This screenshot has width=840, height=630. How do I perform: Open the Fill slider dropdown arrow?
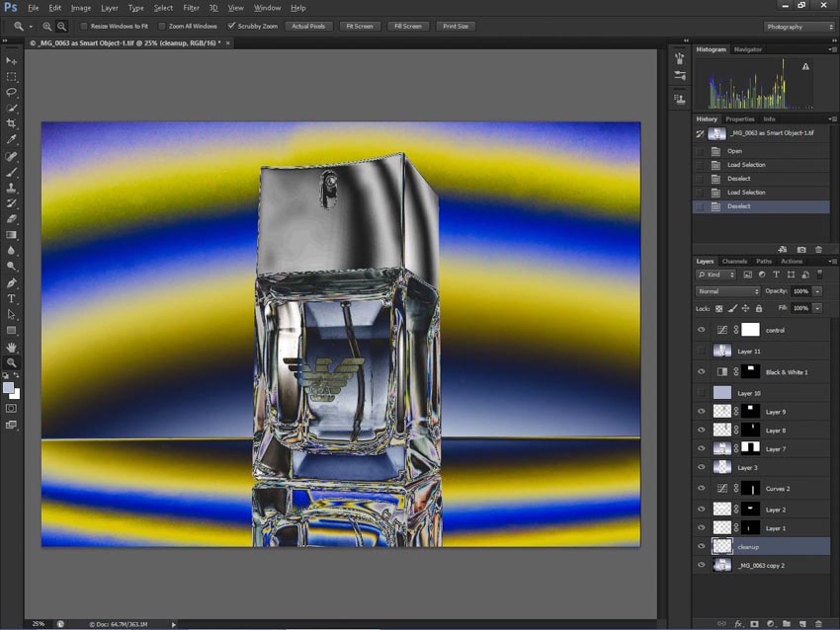[817, 308]
